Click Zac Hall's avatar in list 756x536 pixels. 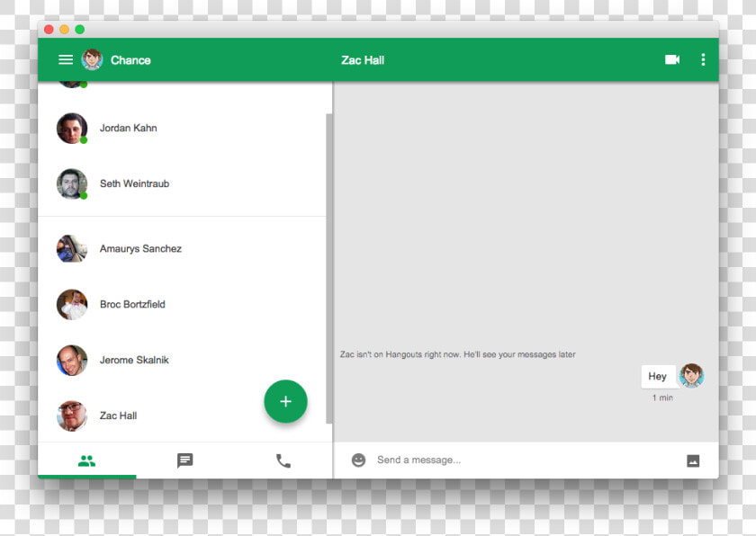(72, 415)
